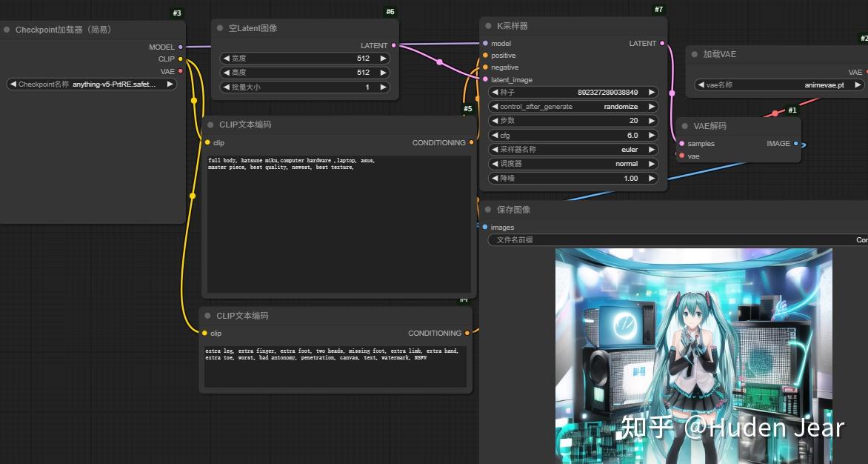Screen dimensions: 868x464
Task: Collapse the VAE解码 node via its title dot
Action: pos(685,126)
